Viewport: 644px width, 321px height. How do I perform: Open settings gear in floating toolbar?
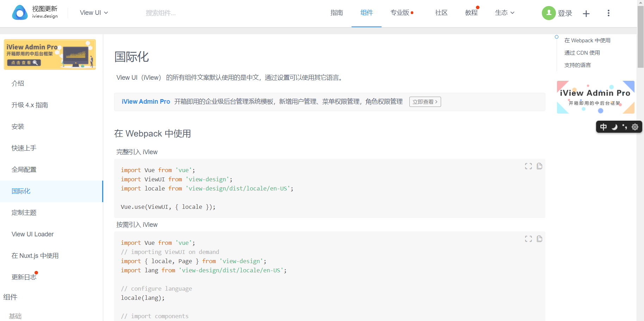[635, 127]
